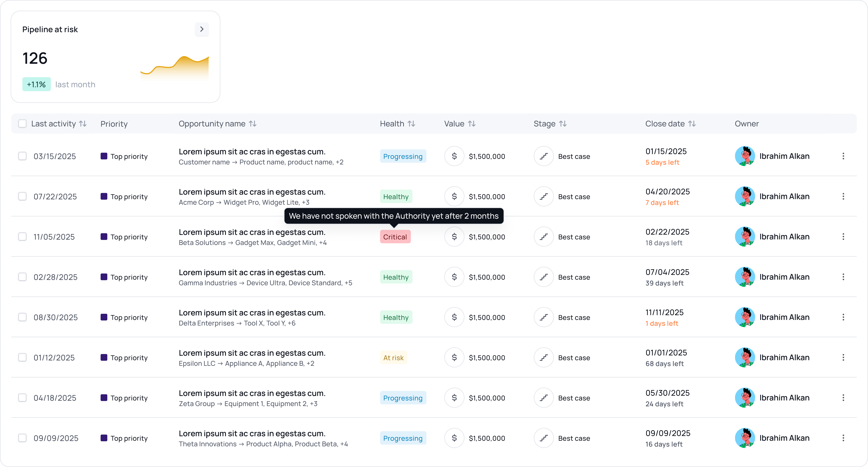Click the Priority column header
868x467 pixels.
(x=114, y=124)
